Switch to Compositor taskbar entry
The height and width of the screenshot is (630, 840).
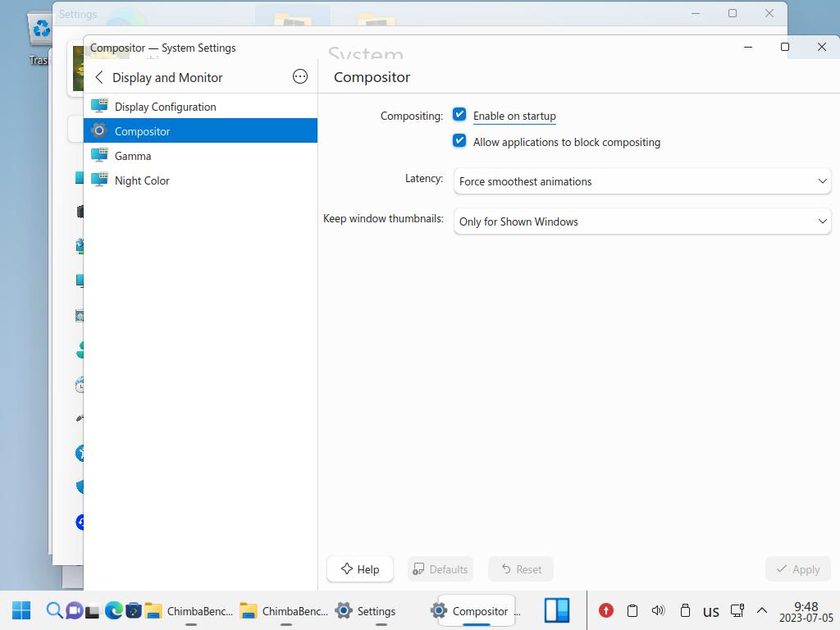click(476, 610)
